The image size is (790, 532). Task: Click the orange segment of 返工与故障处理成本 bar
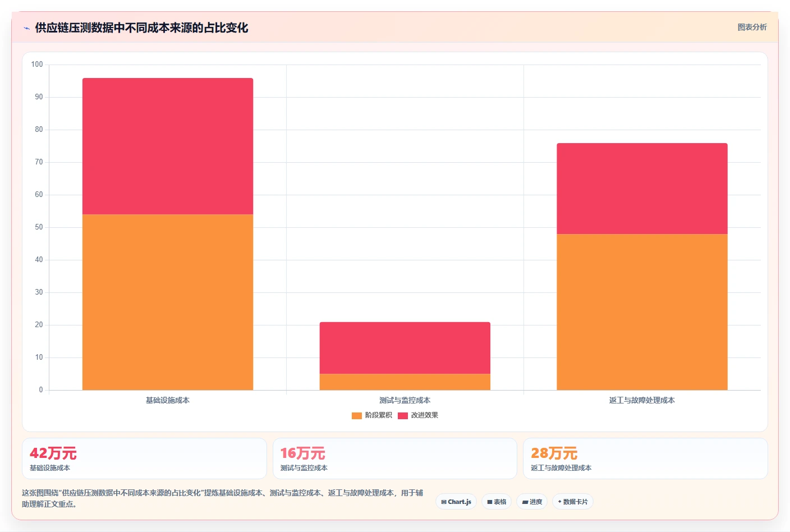click(x=642, y=312)
